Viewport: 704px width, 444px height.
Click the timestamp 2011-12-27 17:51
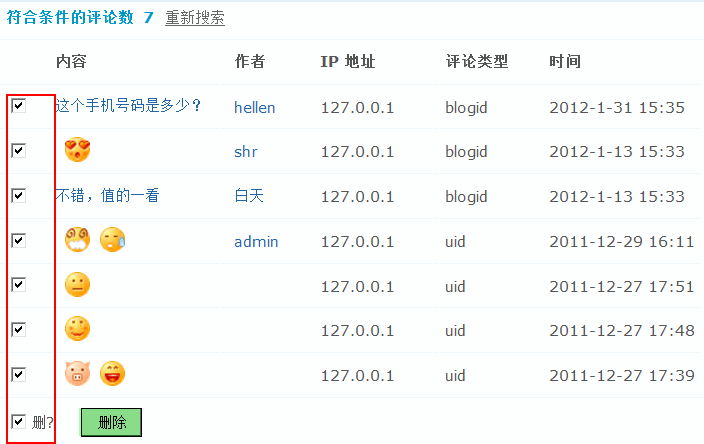click(x=622, y=286)
